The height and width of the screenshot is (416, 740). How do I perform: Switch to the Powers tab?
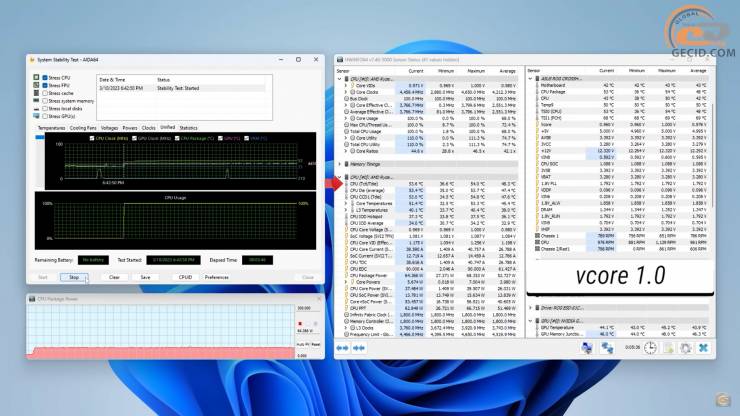click(x=130, y=128)
